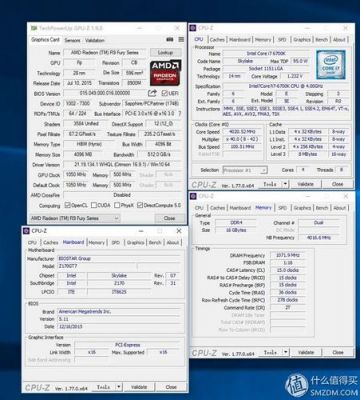360x400 pixels.
Task: Click the Validate button in Memory window
Action: [x=306, y=352]
